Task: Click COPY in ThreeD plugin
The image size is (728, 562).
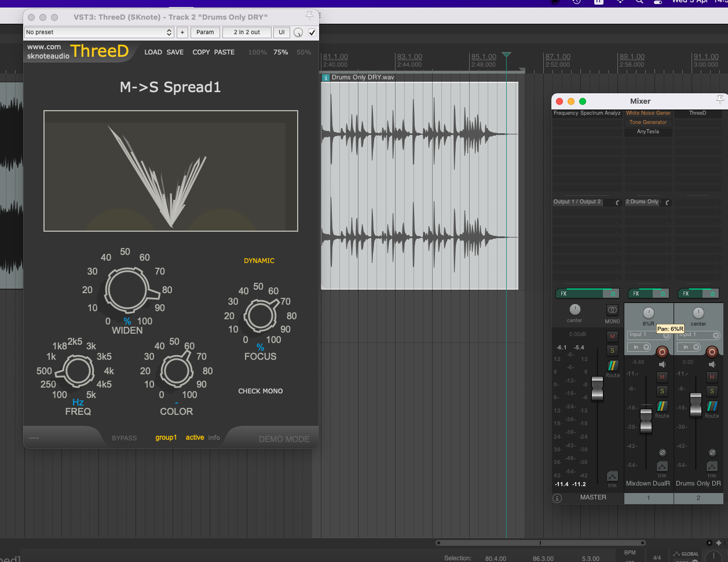Action: click(x=201, y=52)
